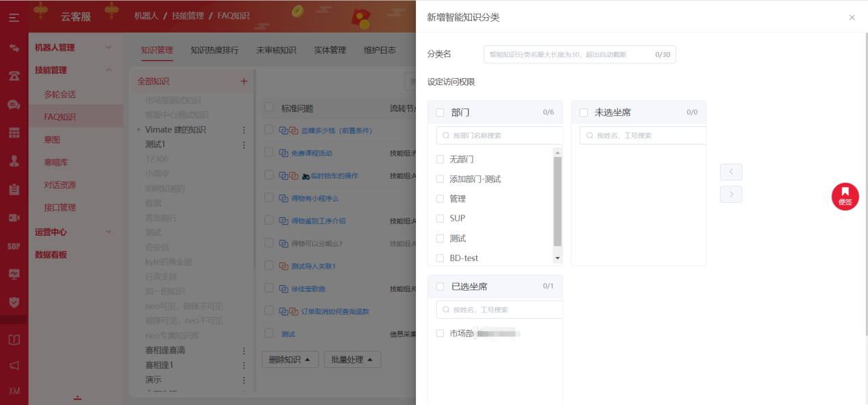Switch to the 实体管理 tab
Viewport: 868px width, 405px height.
[x=330, y=50]
